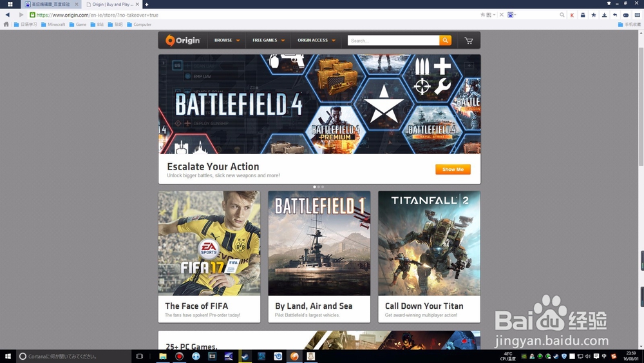This screenshot has width=644, height=363.
Task: Expand the BROWSE dropdown menu
Action: tap(227, 40)
